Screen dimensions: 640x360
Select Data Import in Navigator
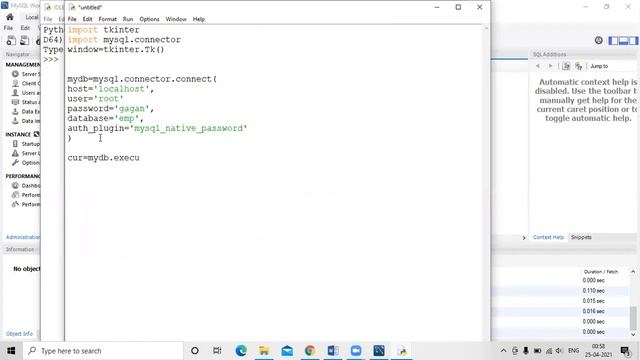pyautogui.click(x=26, y=121)
